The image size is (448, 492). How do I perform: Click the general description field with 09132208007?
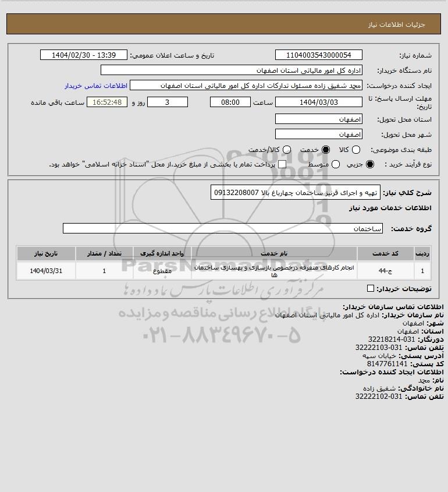point(296,192)
